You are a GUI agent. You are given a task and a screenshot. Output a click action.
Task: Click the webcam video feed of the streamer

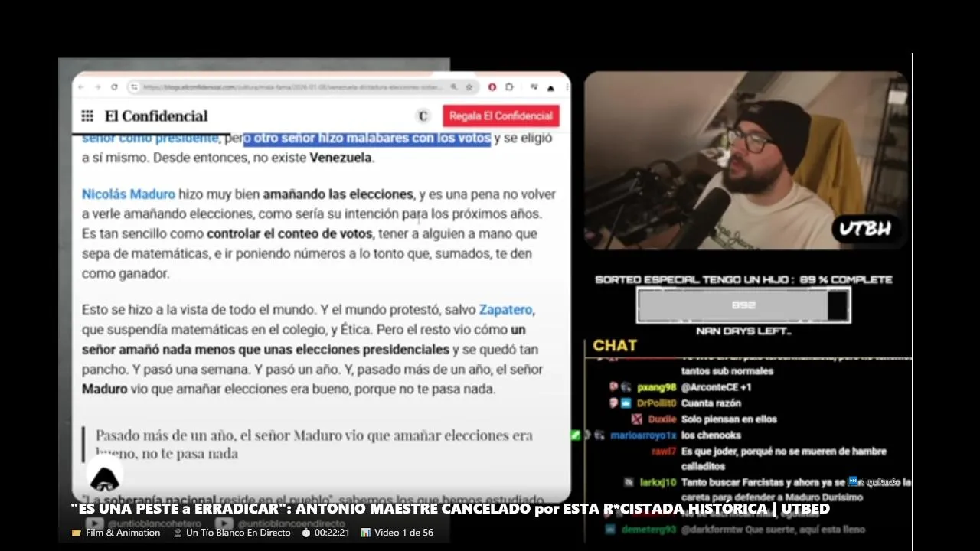(746, 160)
